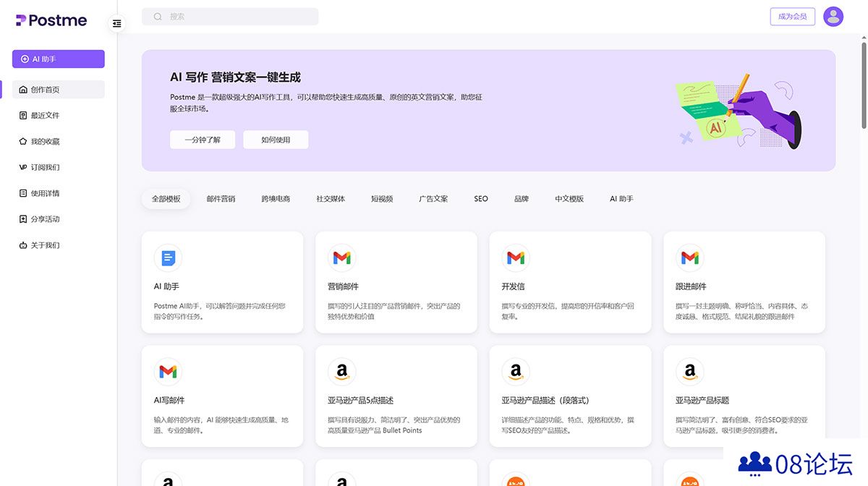Image resolution: width=868 pixels, height=486 pixels.
Task: Click the Gmail icon on 跟进邮件 card
Action: [x=690, y=257]
